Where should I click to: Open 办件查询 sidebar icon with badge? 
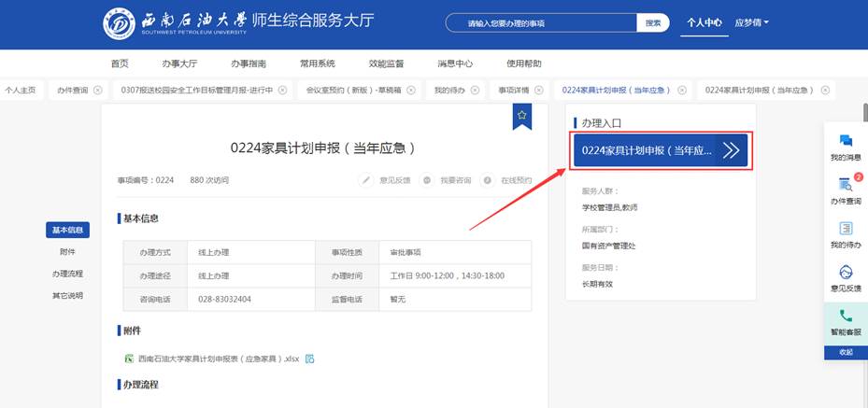846,185
